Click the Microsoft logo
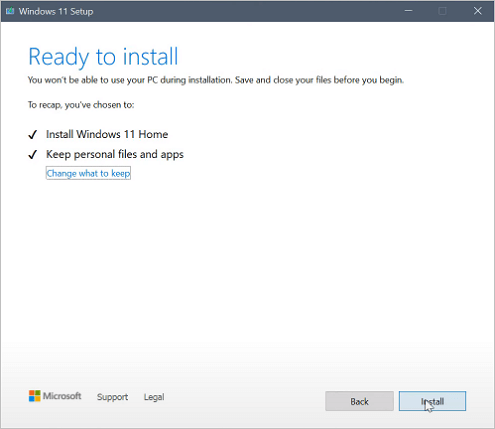The image size is (495, 429). 55,396
